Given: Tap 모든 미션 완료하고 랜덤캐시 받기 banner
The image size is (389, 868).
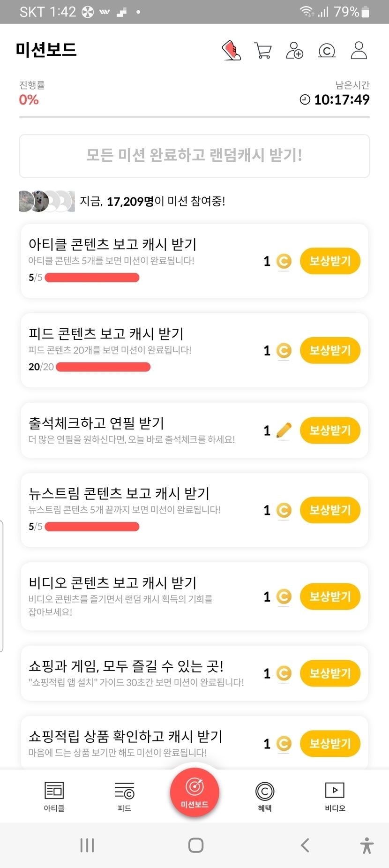Looking at the screenshot, I should (194, 156).
